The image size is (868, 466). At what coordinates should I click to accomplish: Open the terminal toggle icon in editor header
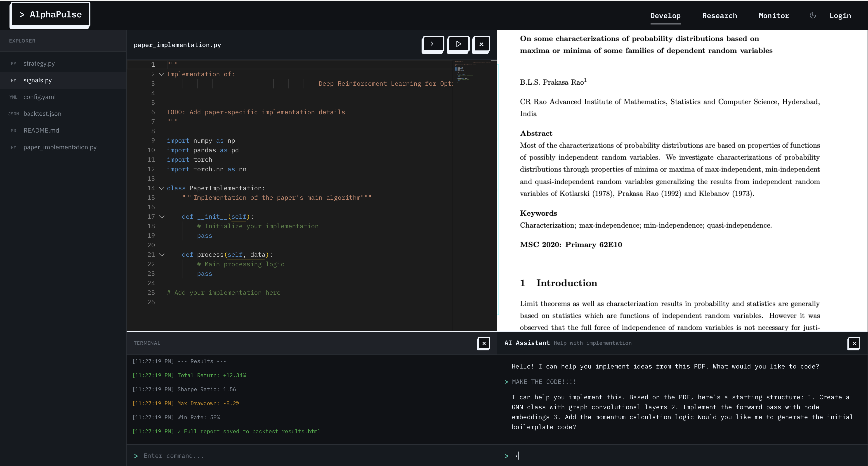tap(433, 44)
